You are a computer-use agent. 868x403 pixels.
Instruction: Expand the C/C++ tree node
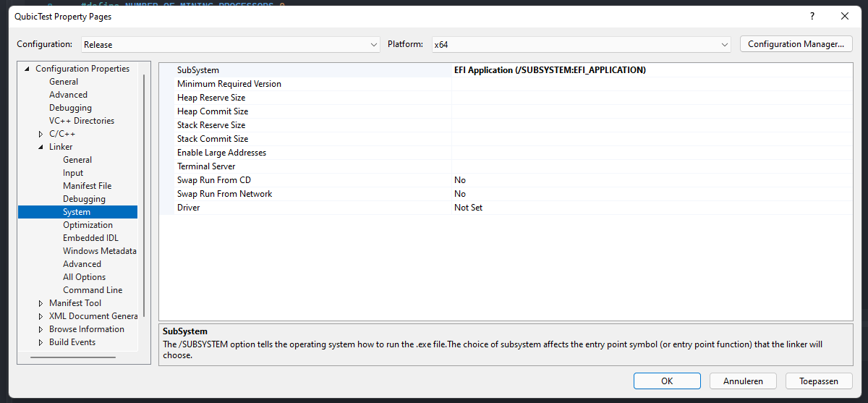41,134
